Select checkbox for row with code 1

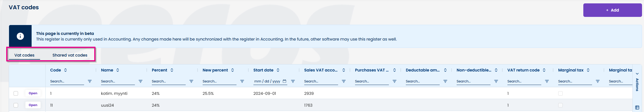16,93
